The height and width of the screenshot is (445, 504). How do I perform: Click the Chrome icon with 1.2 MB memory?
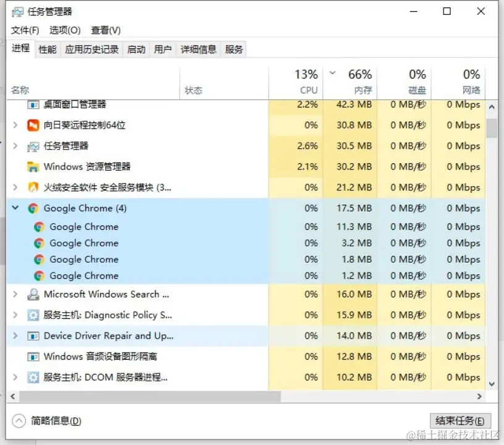[39, 276]
